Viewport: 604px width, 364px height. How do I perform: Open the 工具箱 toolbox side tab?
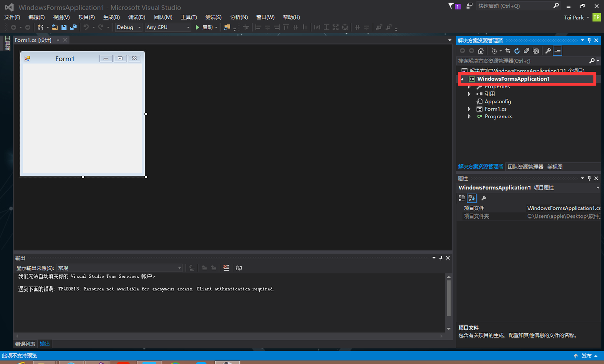pos(7,44)
